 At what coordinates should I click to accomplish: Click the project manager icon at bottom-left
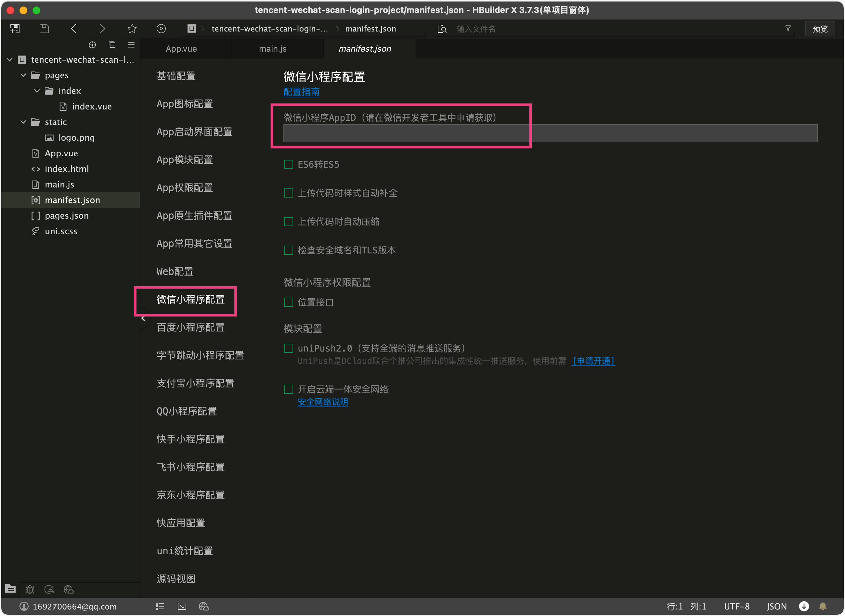click(x=10, y=589)
